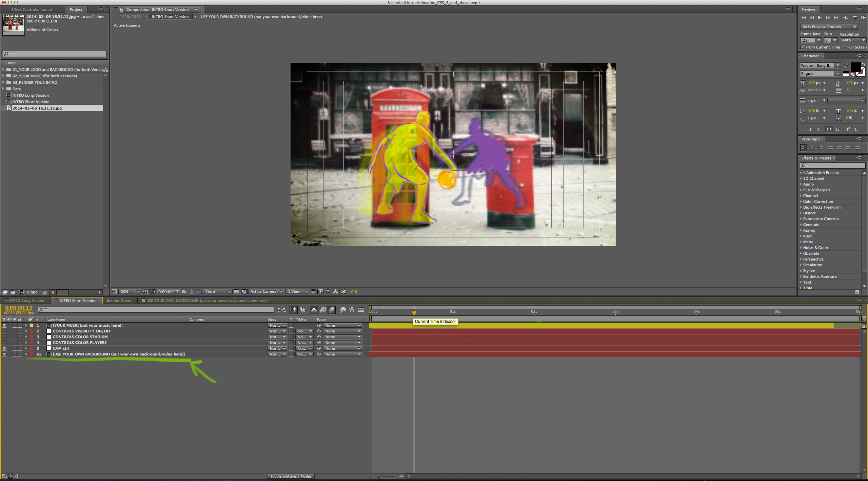Expand the 03_RENDER YOUR INTRO folder
Image resolution: width=868 pixels, height=481 pixels.
(x=3, y=82)
